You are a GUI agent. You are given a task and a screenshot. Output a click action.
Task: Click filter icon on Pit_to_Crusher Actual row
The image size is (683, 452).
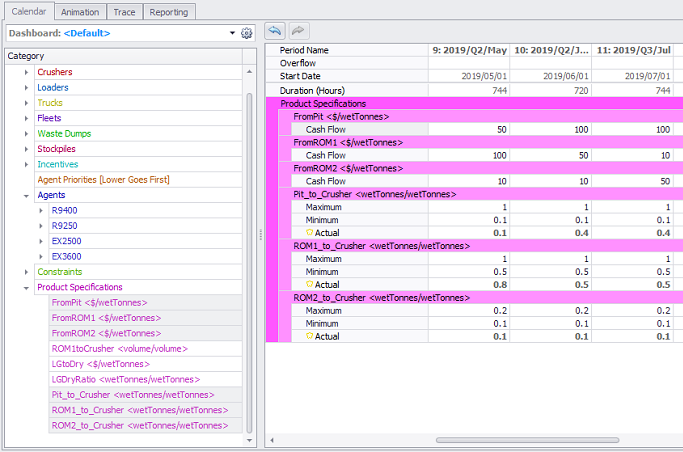click(x=310, y=233)
